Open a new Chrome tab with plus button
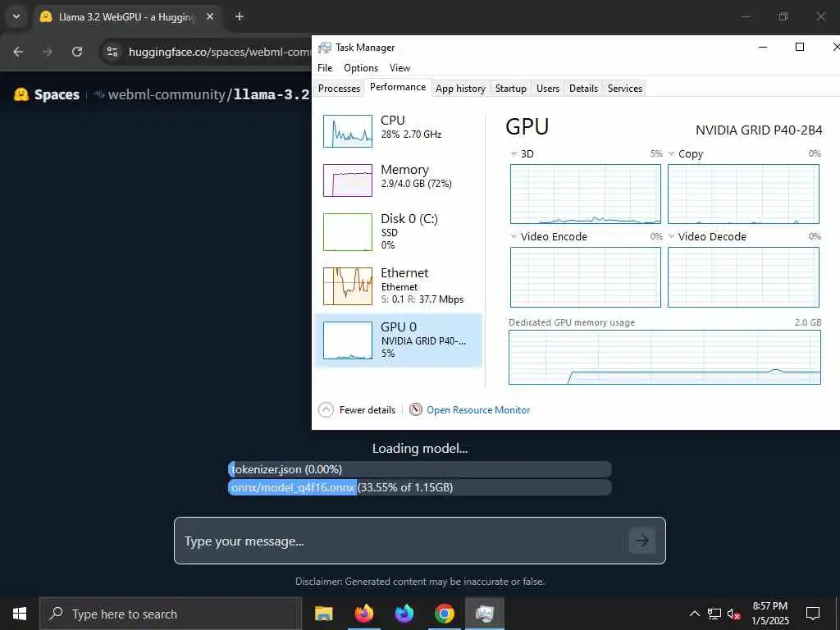Image resolution: width=840 pixels, height=630 pixels. click(x=239, y=16)
